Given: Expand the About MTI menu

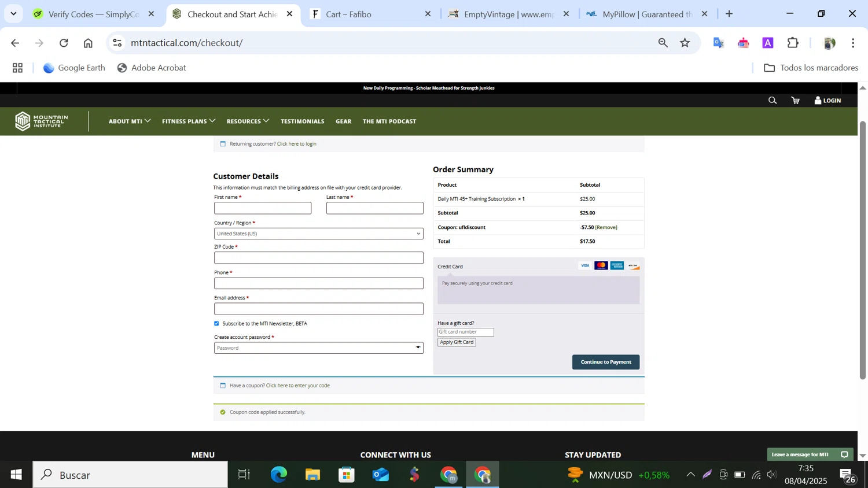Looking at the screenshot, I should (x=129, y=121).
